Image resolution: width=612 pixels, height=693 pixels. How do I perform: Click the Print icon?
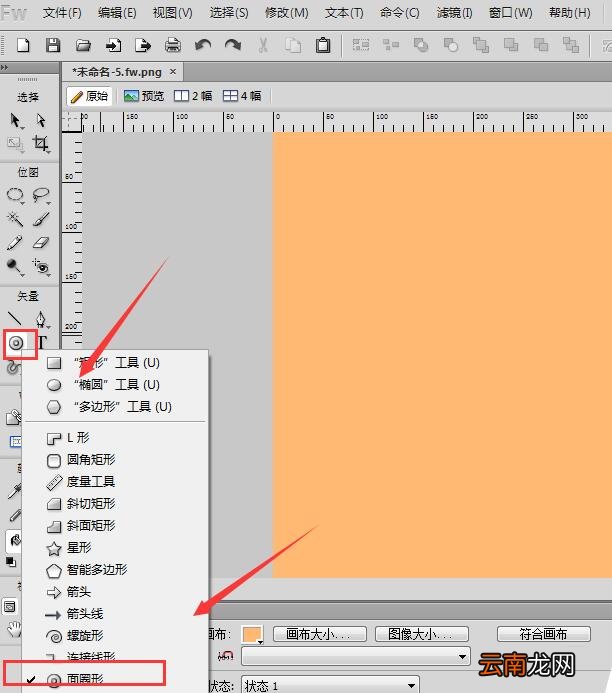[x=173, y=45]
